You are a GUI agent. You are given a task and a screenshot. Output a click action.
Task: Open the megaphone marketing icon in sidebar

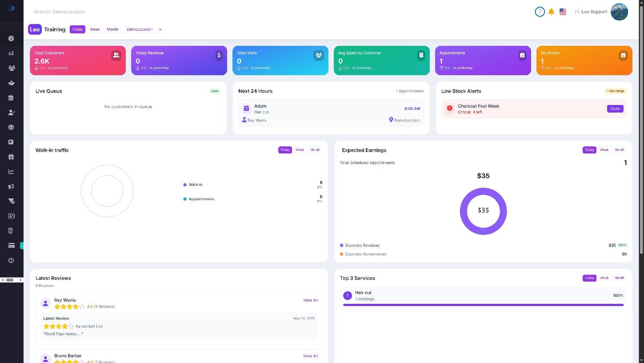click(x=11, y=186)
